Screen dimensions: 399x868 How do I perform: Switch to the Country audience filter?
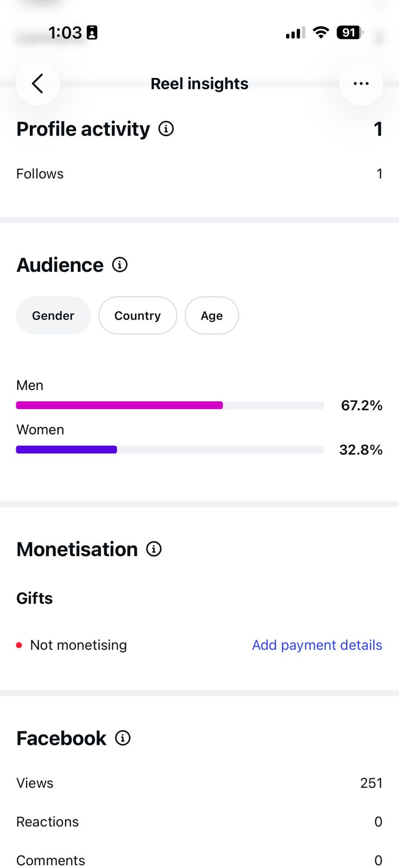coord(138,315)
